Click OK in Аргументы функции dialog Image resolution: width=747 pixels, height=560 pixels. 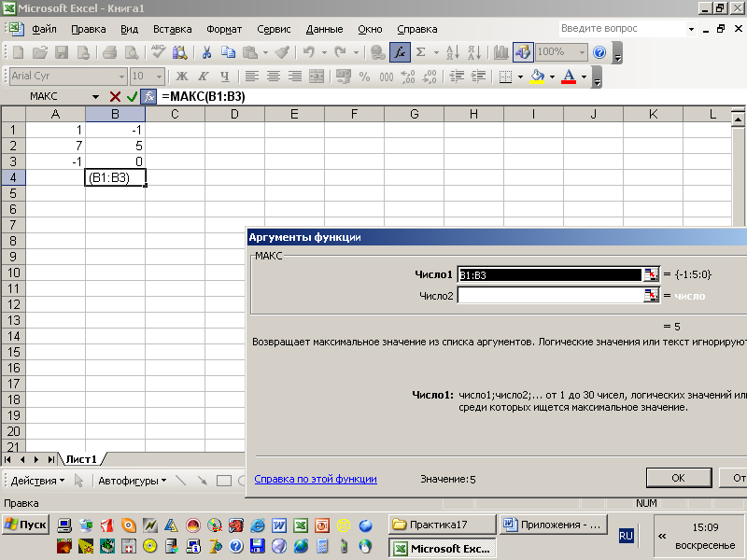pyautogui.click(x=679, y=478)
